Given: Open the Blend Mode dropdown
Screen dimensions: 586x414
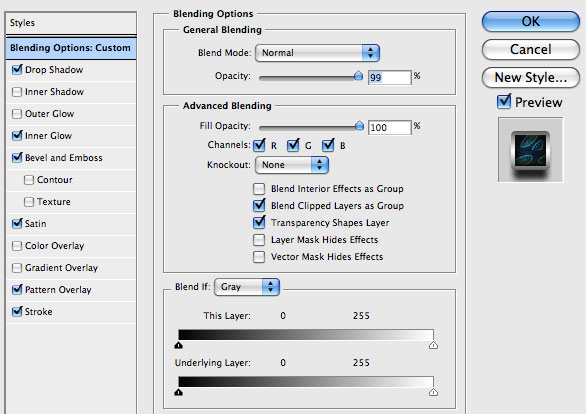Looking at the screenshot, I should [x=317, y=53].
